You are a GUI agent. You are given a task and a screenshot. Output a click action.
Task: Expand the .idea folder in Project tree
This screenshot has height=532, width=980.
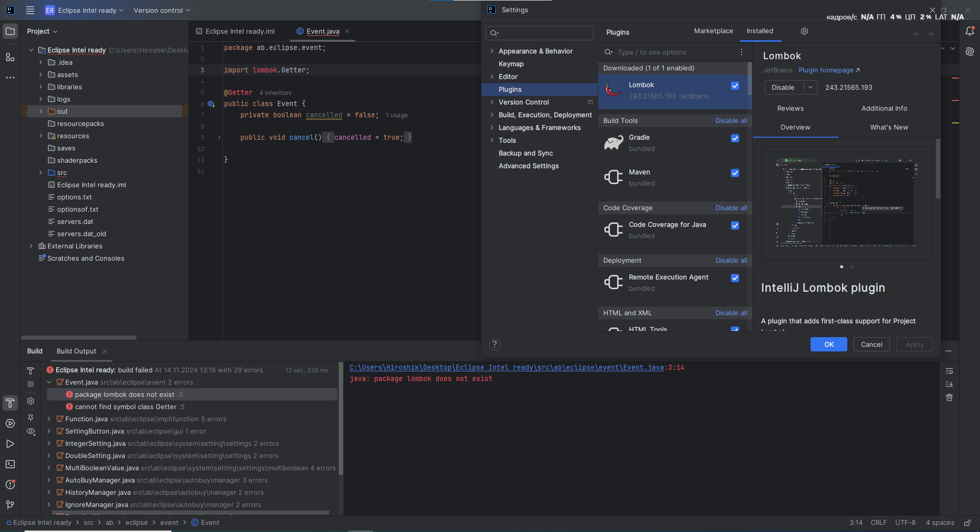pyautogui.click(x=41, y=62)
